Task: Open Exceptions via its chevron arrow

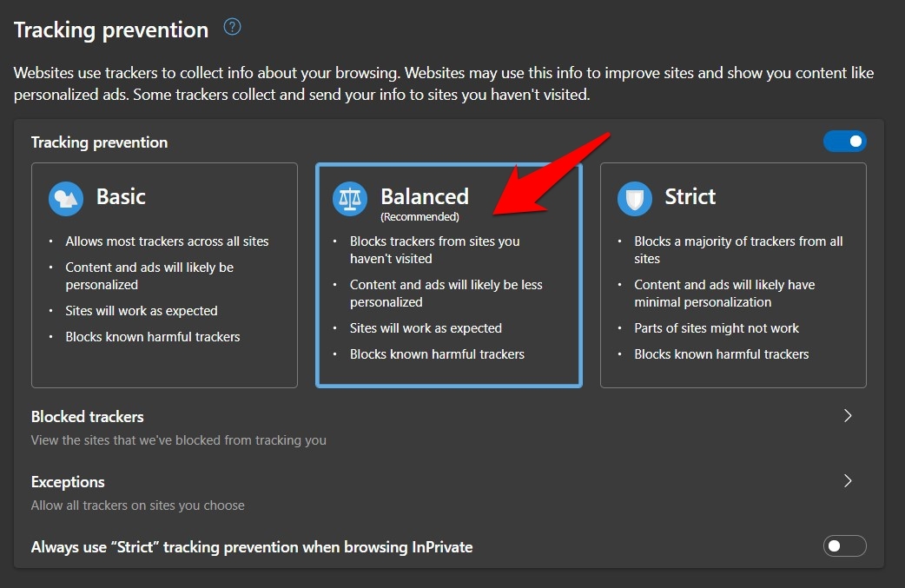Action: point(848,481)
